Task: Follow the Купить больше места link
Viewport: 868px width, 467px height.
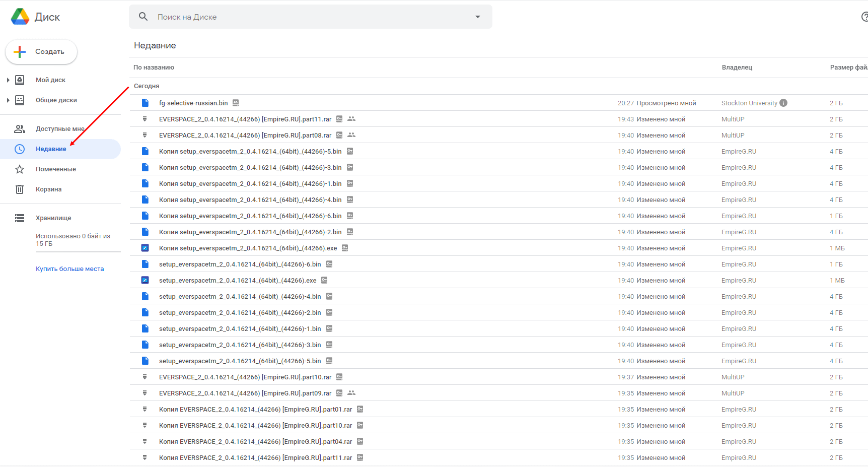Action: (69, 269)
